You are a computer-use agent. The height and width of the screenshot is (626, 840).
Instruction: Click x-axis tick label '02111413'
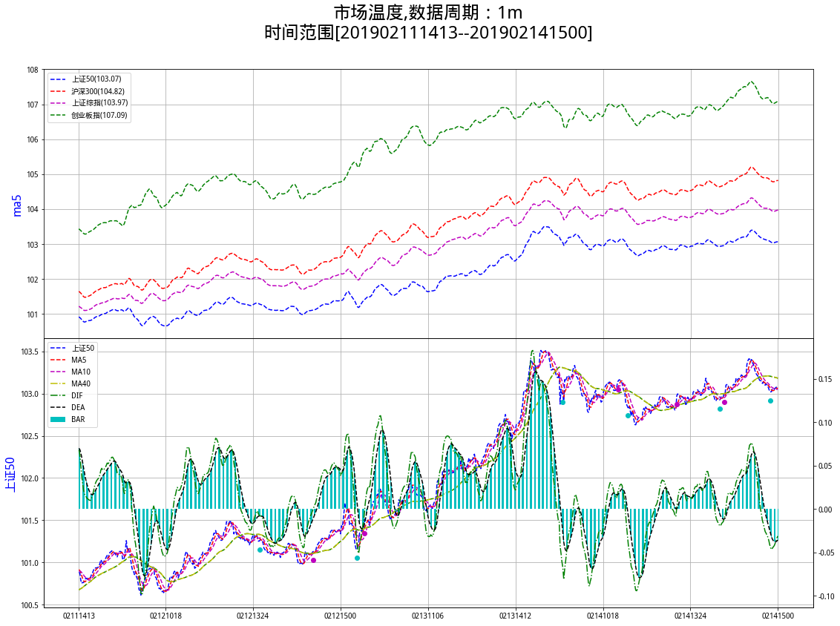tap(79, 616)
